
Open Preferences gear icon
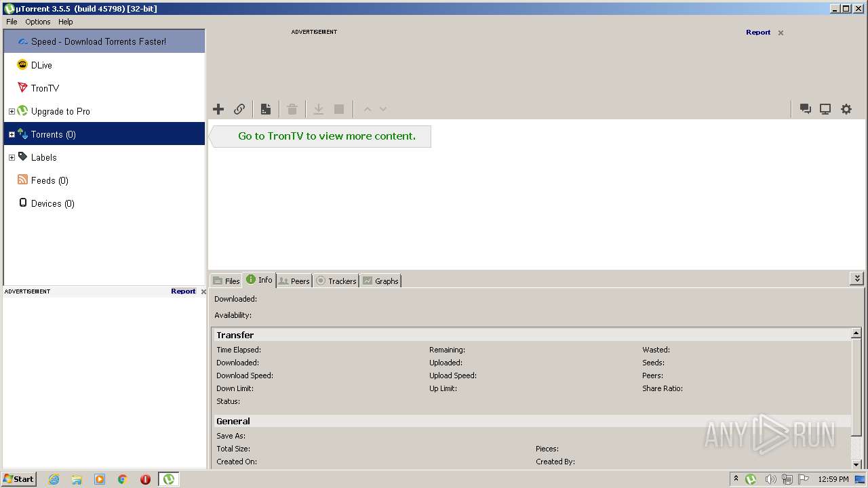846,109
